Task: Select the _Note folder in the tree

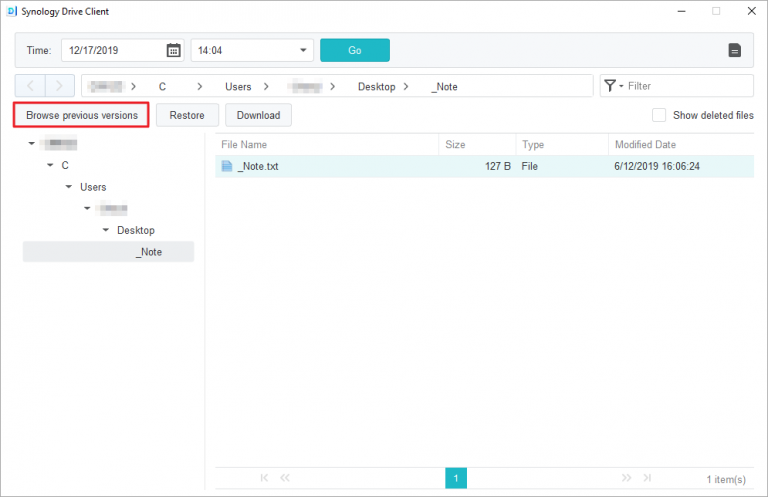Action: click(x=150, y=252)
